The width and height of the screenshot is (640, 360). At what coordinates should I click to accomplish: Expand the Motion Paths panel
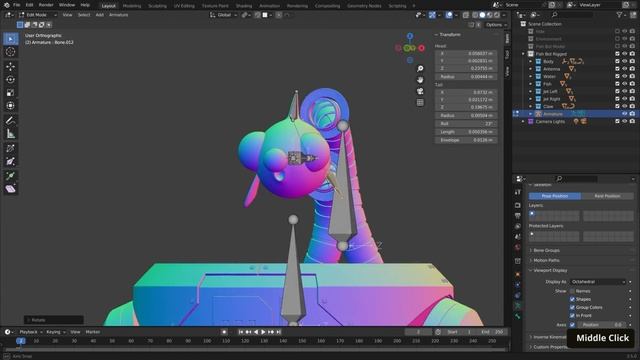[546, 260]
